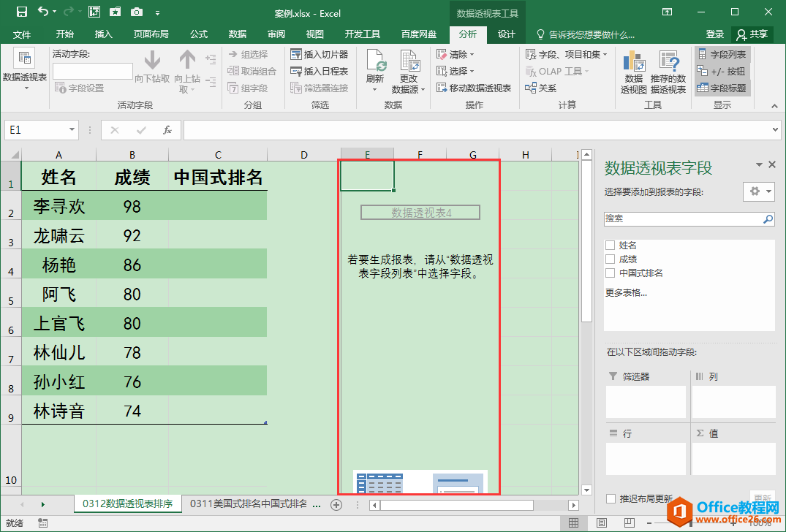Click the 共享 share button
Screen dimensions: 786x532
tap(752, 34)
